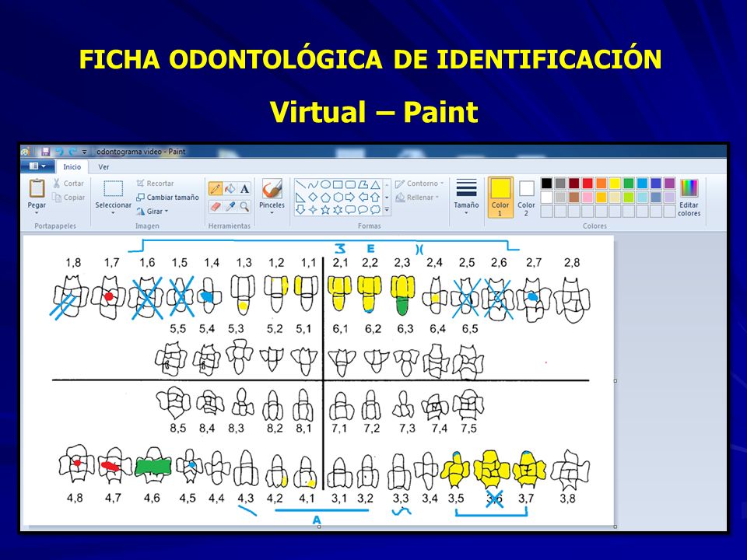747x560 pixels.
Task: Choose the Pentagon shape
Action: (x=325, y=197)
